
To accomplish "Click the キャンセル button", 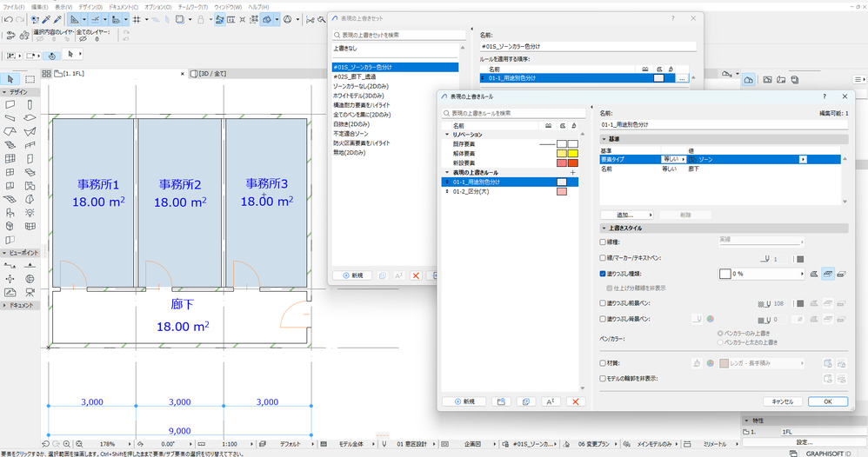I will [x=781, y=401].
